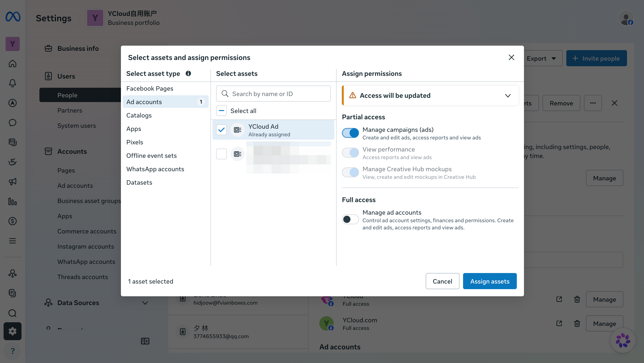Open the megaphone ads icon in rail
Viewport: 644px width, 363px height.
click(x=13, y=182)
